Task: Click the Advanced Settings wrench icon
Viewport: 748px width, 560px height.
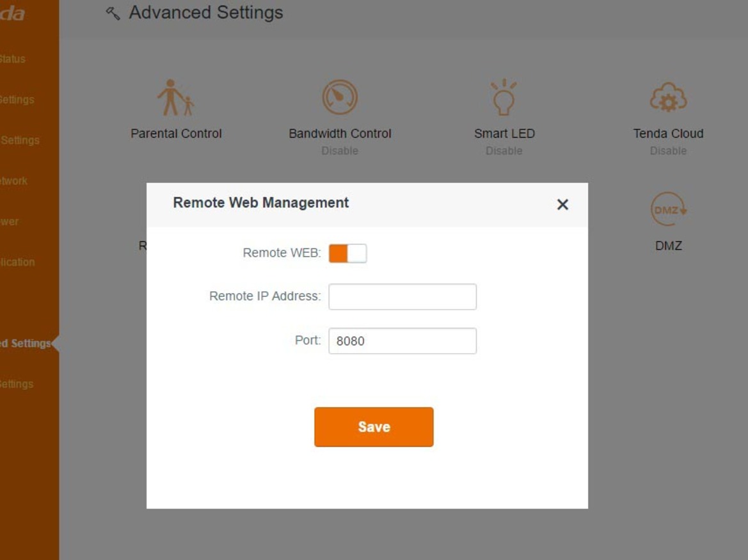Action: 113,13
